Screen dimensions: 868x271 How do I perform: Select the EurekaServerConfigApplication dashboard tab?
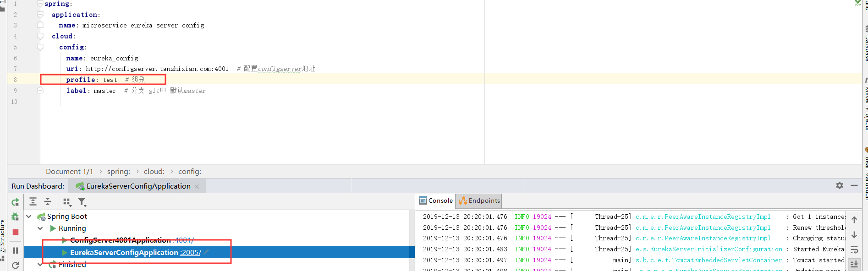(x=138, y=186)
